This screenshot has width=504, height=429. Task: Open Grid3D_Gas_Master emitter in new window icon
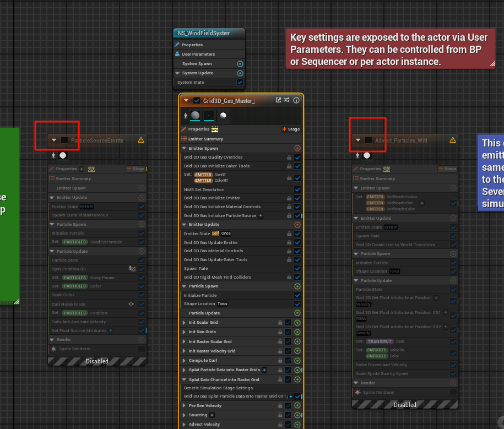coord(278,100)
